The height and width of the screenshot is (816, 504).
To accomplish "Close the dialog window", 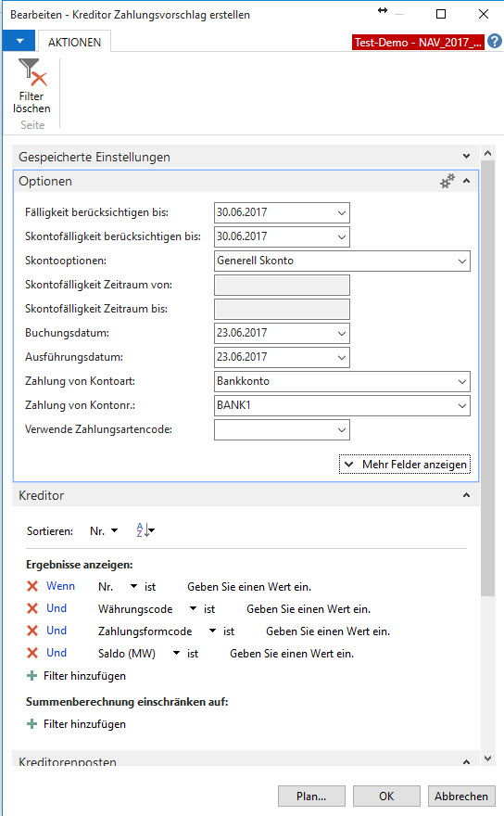I will tap(484, 14).
